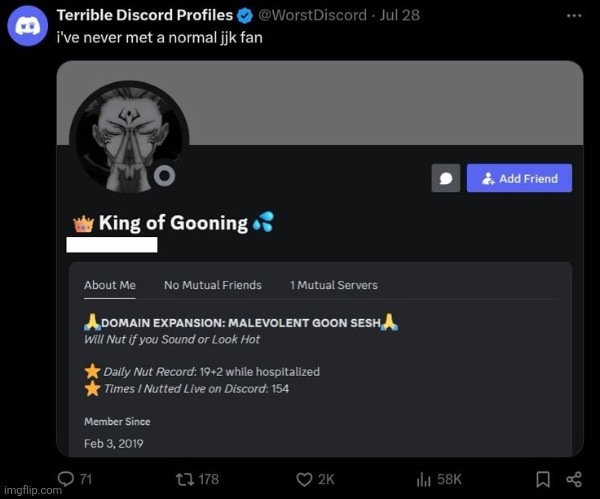Screen dimensions: 600x499
Task: Switch to the No Mutual Friends tab
Action: 213,285
